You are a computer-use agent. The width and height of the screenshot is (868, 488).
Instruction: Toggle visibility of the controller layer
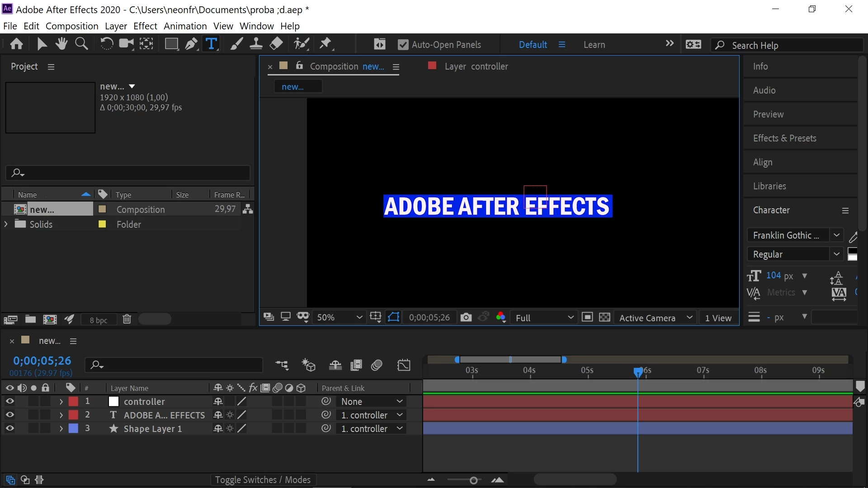click(9, 401)
